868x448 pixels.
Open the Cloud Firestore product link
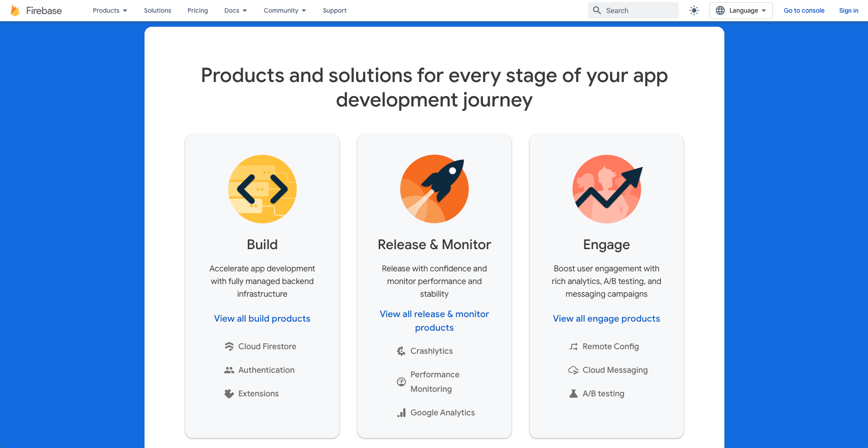coord(267,347)
